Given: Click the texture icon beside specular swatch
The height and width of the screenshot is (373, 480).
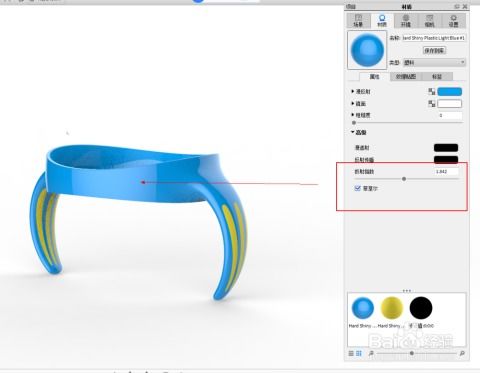Looking at the screenshot, I should click(432, 104).
